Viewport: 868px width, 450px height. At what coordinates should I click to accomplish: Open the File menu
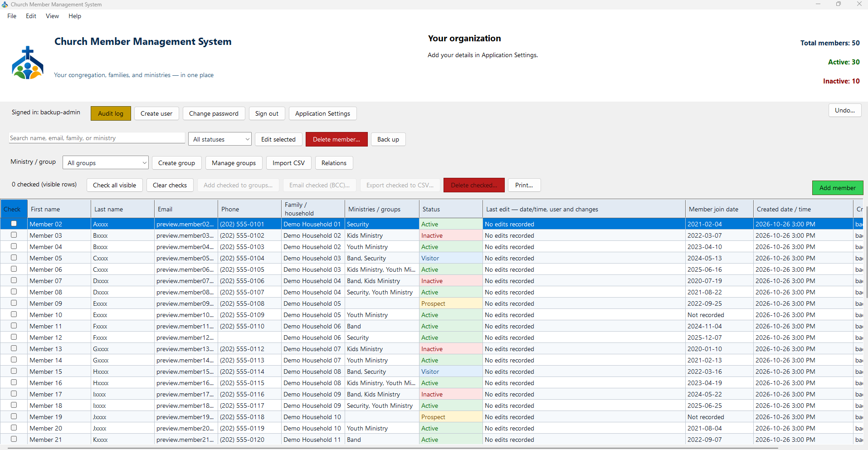[12, 16]
